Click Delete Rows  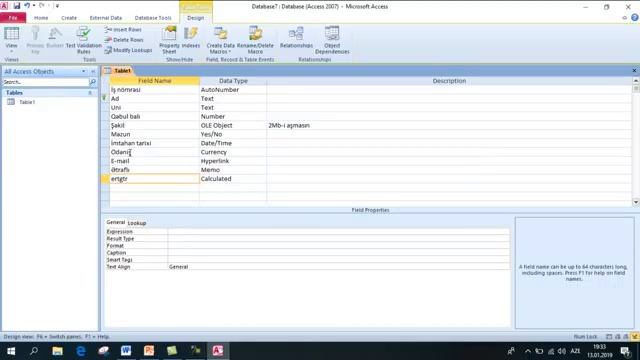tap(124, 40)
